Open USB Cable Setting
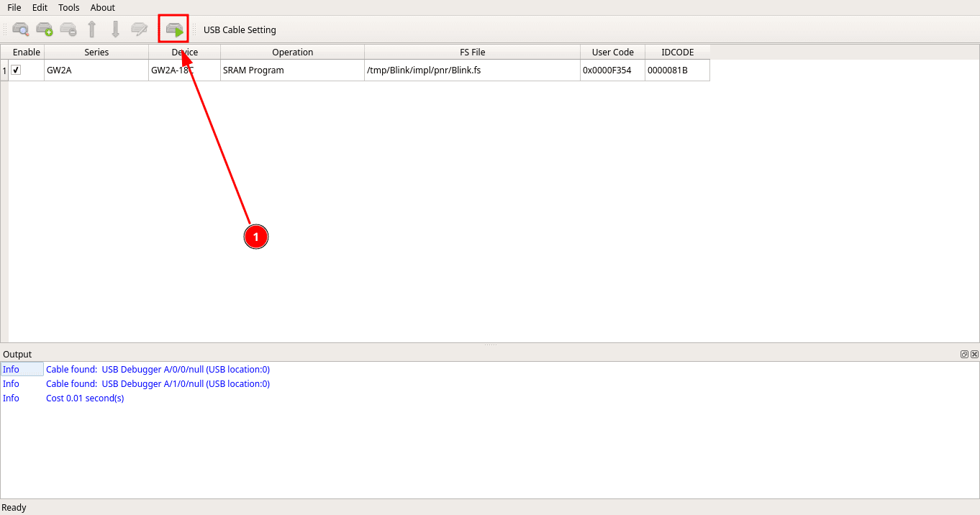Image resolution: width=980 pixels, height=515 pixels. 240,30
